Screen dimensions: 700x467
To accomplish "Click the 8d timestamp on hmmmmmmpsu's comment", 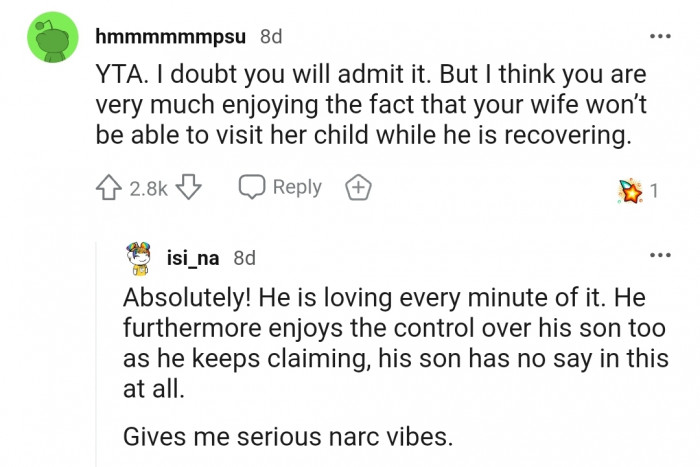I will pos(271,37).
